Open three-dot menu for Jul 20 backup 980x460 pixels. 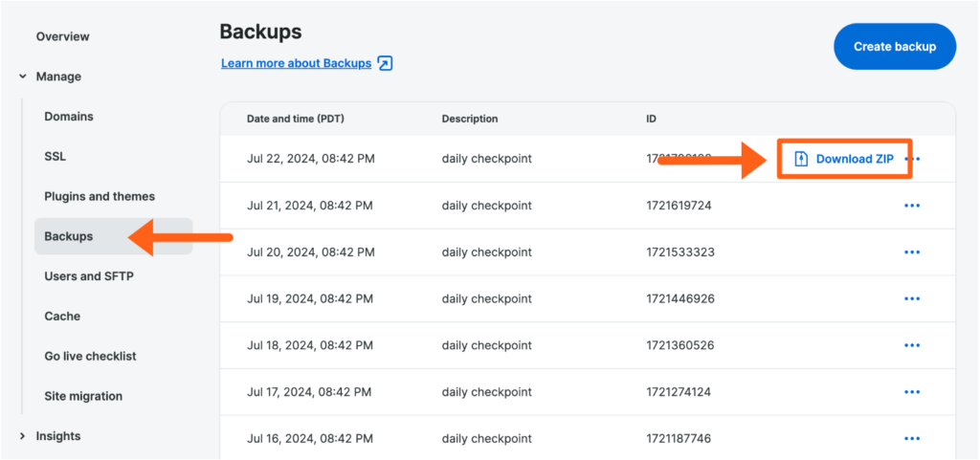(911, 252)
